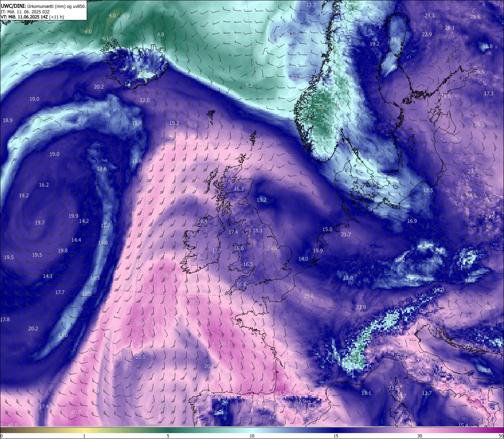Click the 4.8 value north of Iceland
The width and height of the screenshot is (504, 439).
[161, 35]
